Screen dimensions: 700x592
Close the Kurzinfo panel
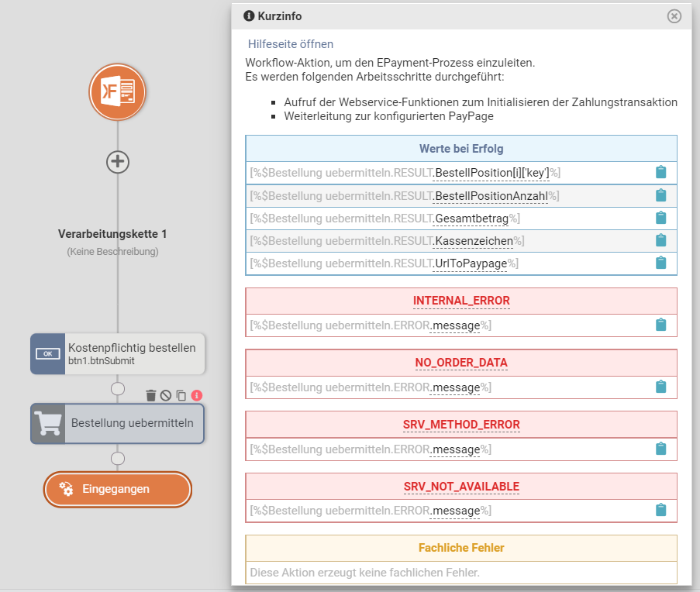[674, 15]
